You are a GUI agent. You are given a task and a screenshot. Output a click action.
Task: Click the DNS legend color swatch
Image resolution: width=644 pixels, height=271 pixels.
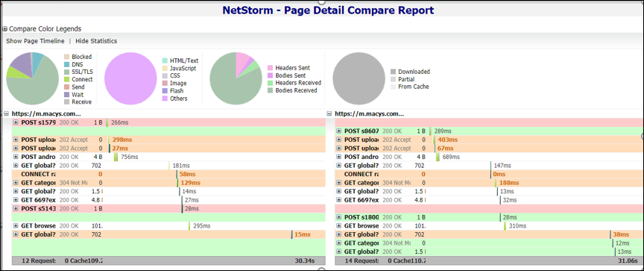coord(66,64)
